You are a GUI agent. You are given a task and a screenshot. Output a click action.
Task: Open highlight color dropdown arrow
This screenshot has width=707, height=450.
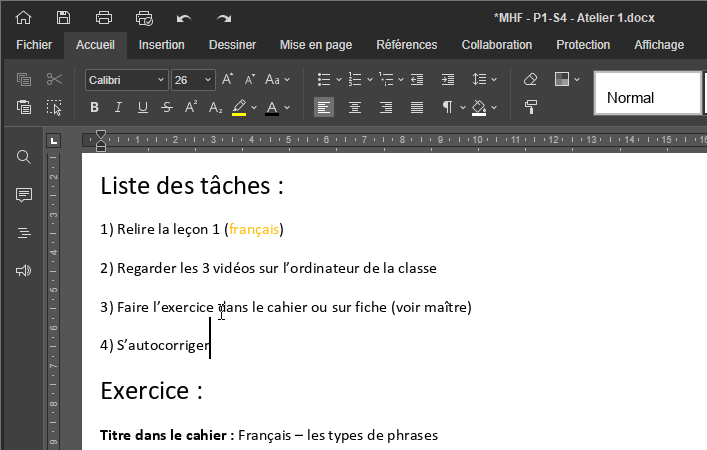254,107
